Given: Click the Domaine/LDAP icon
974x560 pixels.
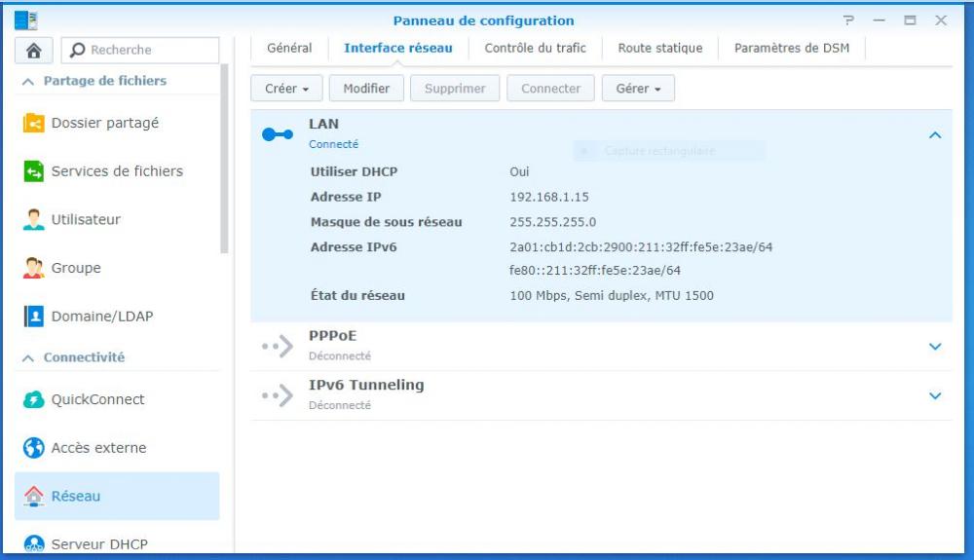Looking at the screenshot, I should [x=33, y=316].
